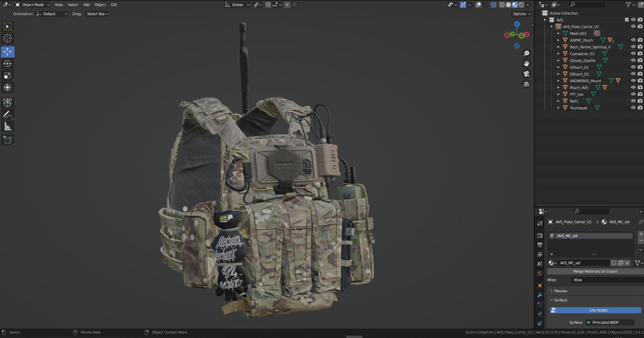644x338 pixels.
Task: Toggle viewport visibility of Tourniquet
Action: 633,107
